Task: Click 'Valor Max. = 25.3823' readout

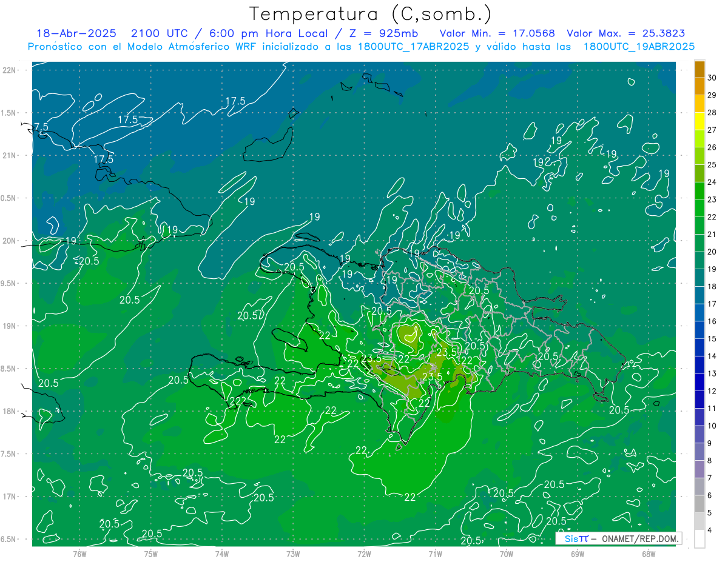Action: pos(626,33)
